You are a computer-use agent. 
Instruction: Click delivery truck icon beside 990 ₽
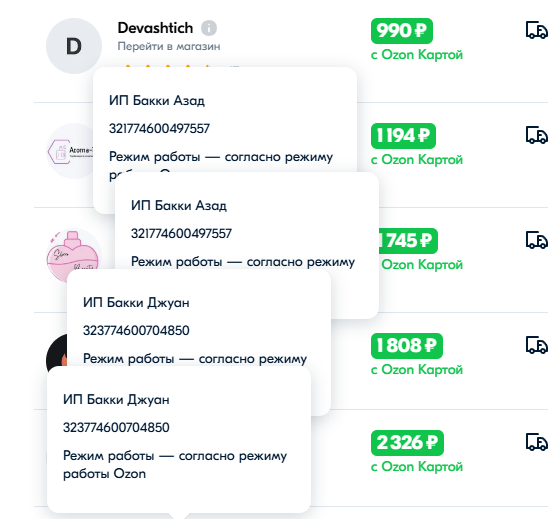pos(536,30)
